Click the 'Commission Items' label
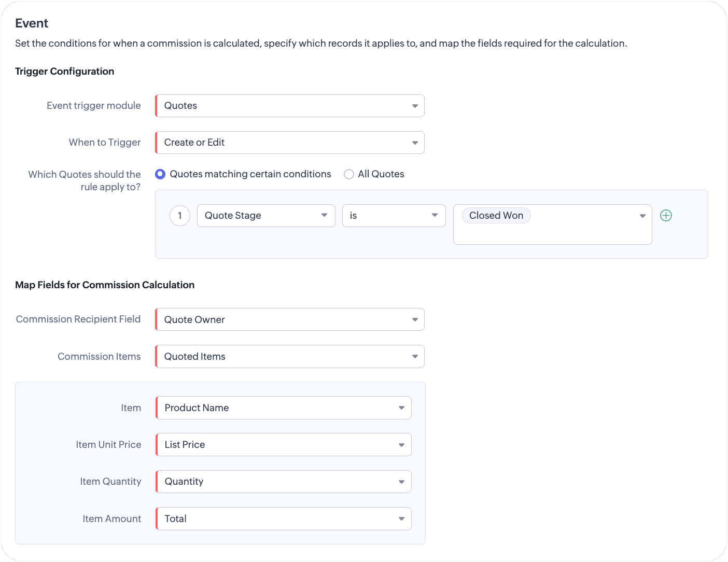Screen dimensions: 728x562 99,357
